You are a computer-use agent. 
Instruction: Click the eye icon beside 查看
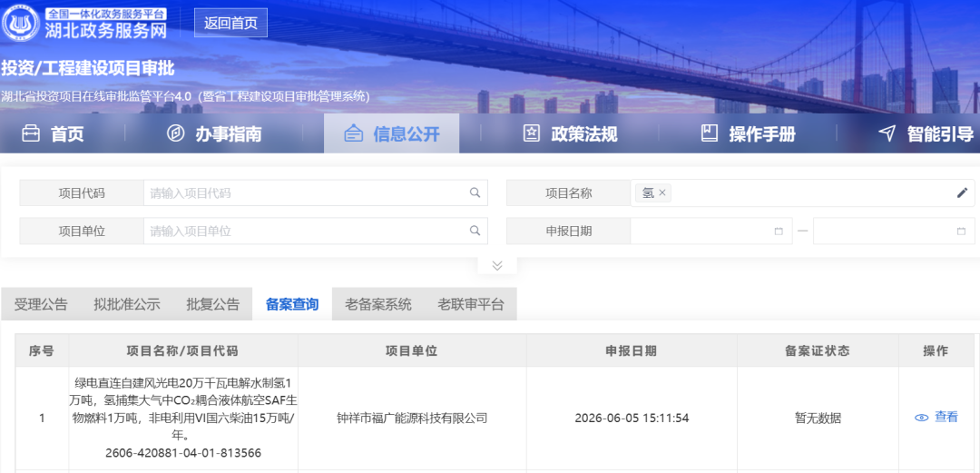click(x=921, y=418)
